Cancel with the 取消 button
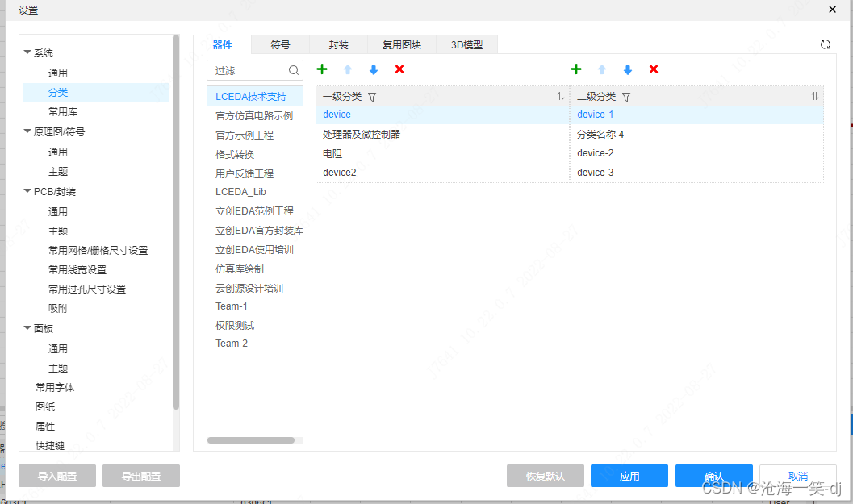Viewport: 853px width, 504px height. [x=798, y=476]
